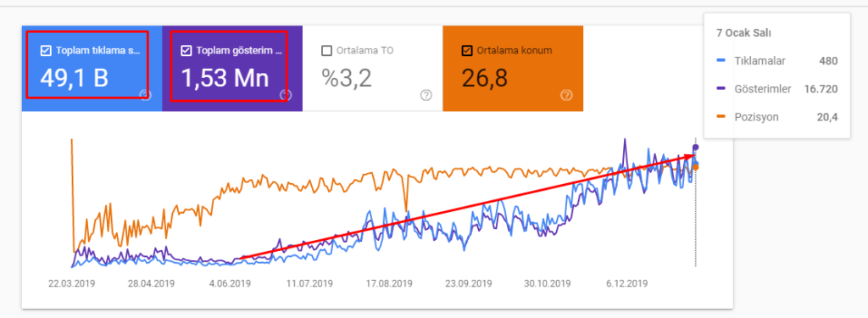868x318 pixels.
Task: Click the purple Gösterimler legend swatch
Action: pyautogui.click(x=721, y=89)
